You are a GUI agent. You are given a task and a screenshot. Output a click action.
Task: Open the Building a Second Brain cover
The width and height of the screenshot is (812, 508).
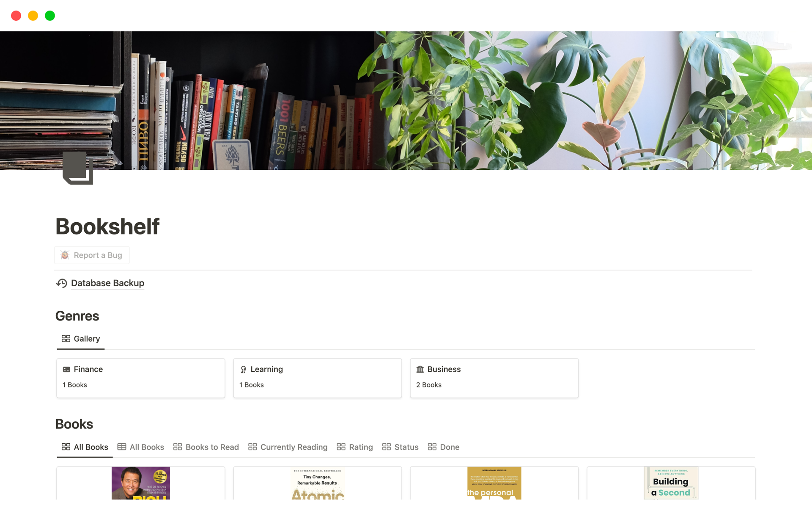671,483
